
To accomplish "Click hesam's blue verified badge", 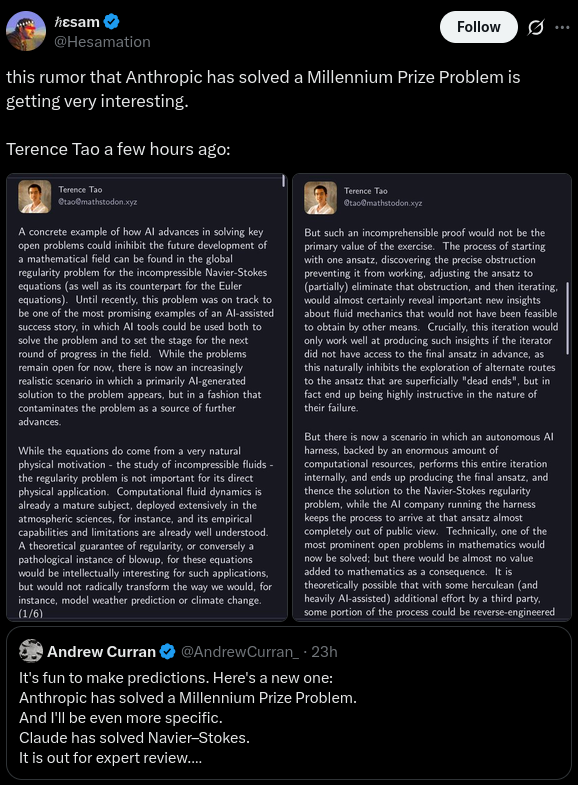I will [x=112, y=22].
